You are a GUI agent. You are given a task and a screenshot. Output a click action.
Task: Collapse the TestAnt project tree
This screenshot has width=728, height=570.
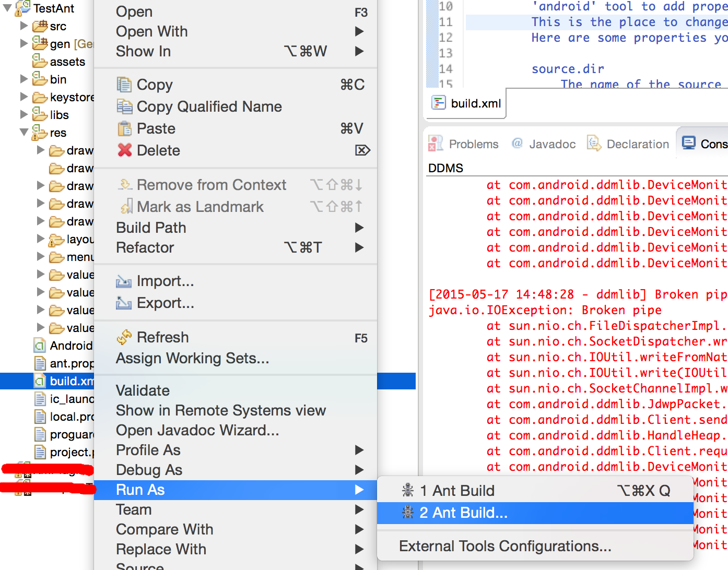(7, 8)
